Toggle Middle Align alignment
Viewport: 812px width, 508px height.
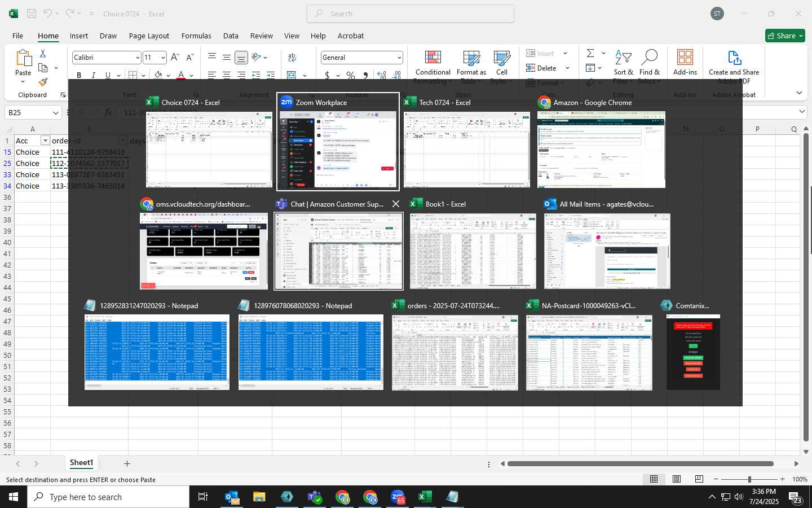click(226, 58)
